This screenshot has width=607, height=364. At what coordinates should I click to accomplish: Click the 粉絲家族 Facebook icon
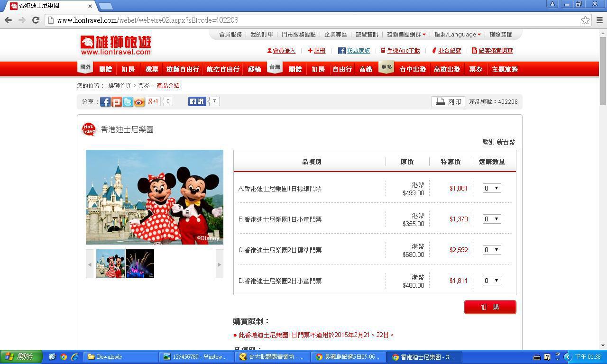point(341,50)
